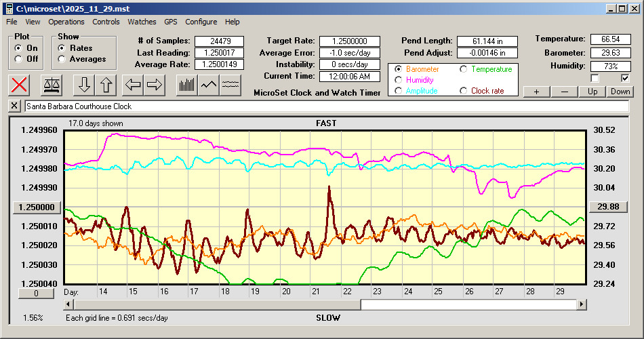Open the Configure menu

pyautogui.click(x=201, y=22)
